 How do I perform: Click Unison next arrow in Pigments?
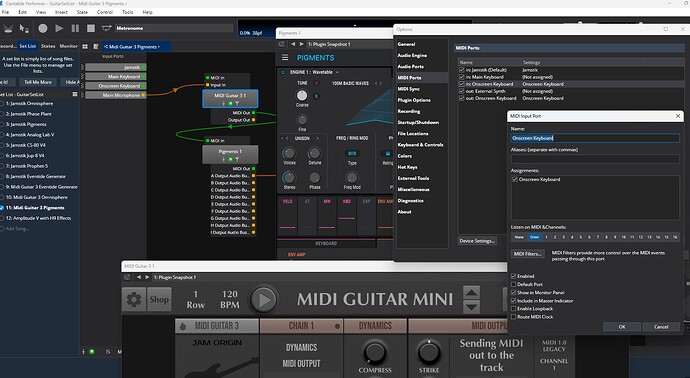pyautogui.click(x=317, y=138)
